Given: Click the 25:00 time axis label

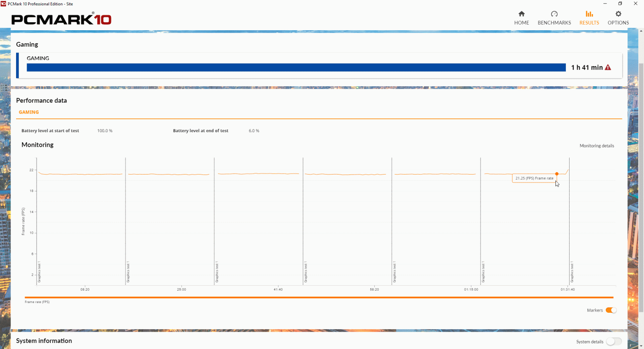Looking at the screenshot, I should click(x=182, y=289).
